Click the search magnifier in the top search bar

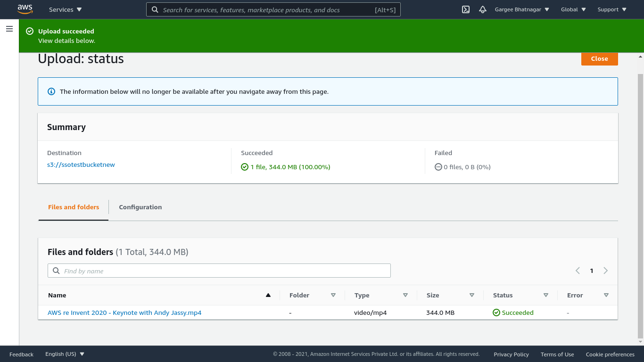point(155,9)
